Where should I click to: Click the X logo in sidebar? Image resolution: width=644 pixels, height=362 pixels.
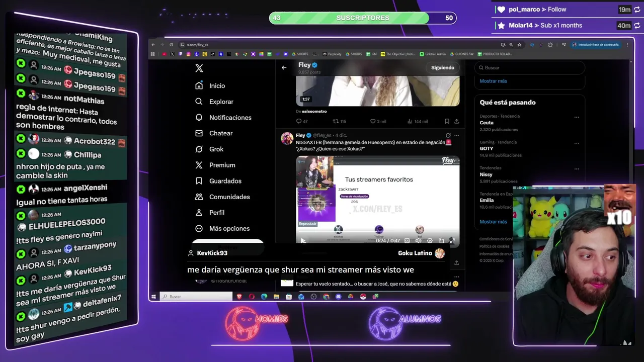tap(199, 68)
